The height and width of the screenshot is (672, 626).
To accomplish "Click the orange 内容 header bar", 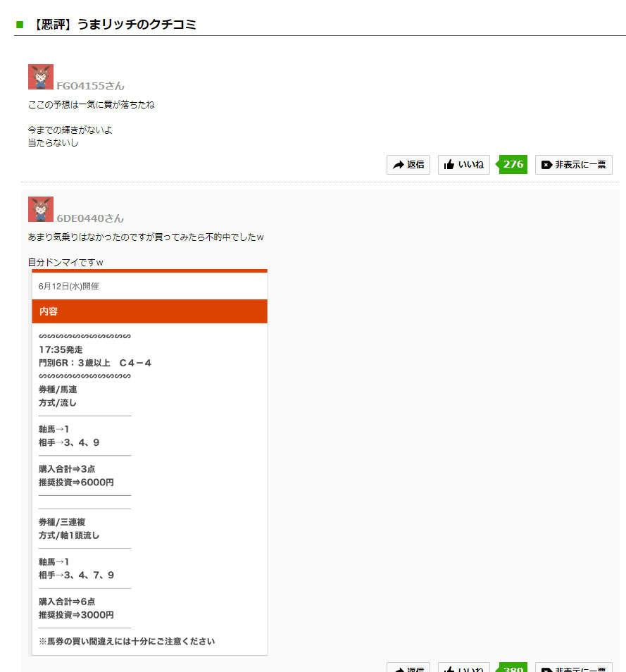I will coord(149,311).
